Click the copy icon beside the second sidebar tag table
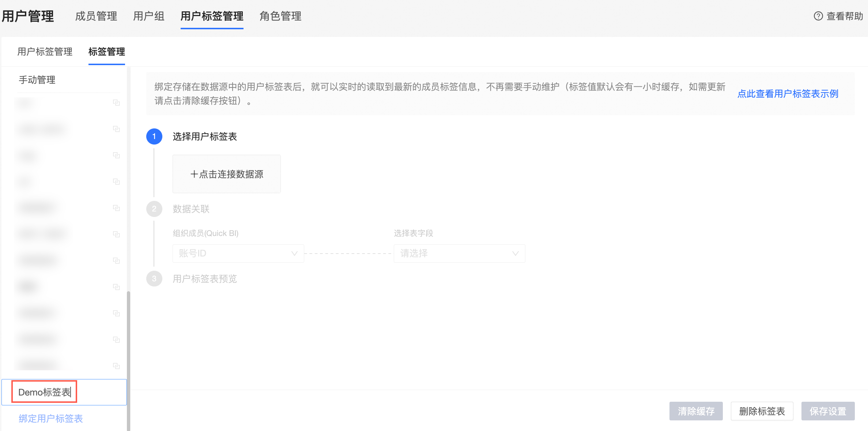 click(116, 129)
